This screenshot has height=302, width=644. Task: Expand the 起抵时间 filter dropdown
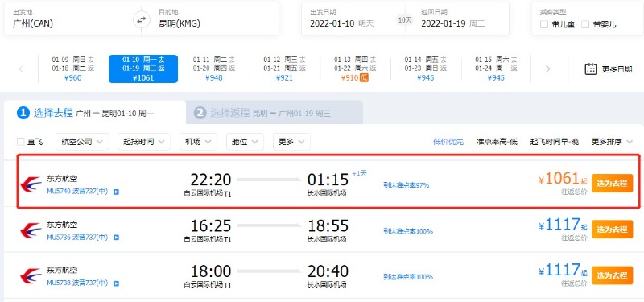pyautogui.click(x=144, y=142)
